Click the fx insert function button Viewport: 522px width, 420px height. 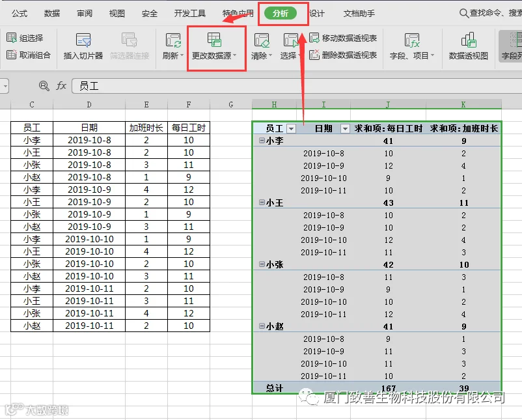[x=61, y=86]
